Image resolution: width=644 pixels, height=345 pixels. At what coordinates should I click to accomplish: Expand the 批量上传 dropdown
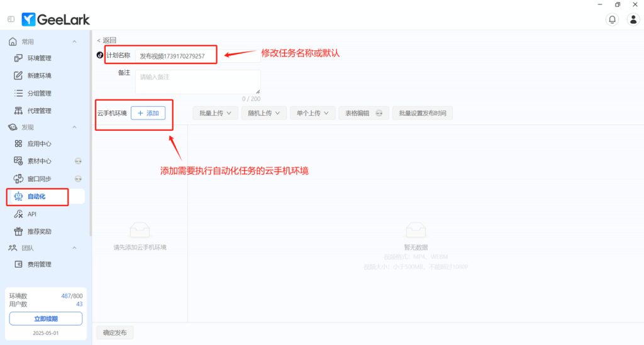pos(215,113)
